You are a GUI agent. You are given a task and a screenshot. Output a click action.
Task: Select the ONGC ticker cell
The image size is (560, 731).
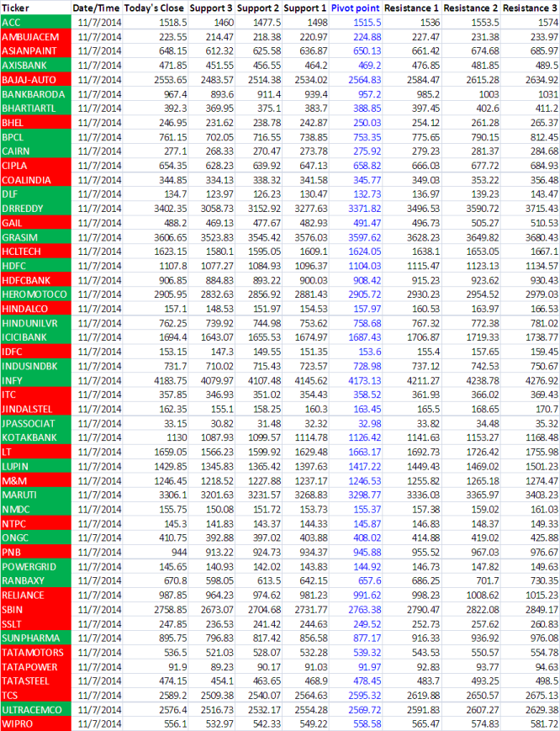pos(36,538)
